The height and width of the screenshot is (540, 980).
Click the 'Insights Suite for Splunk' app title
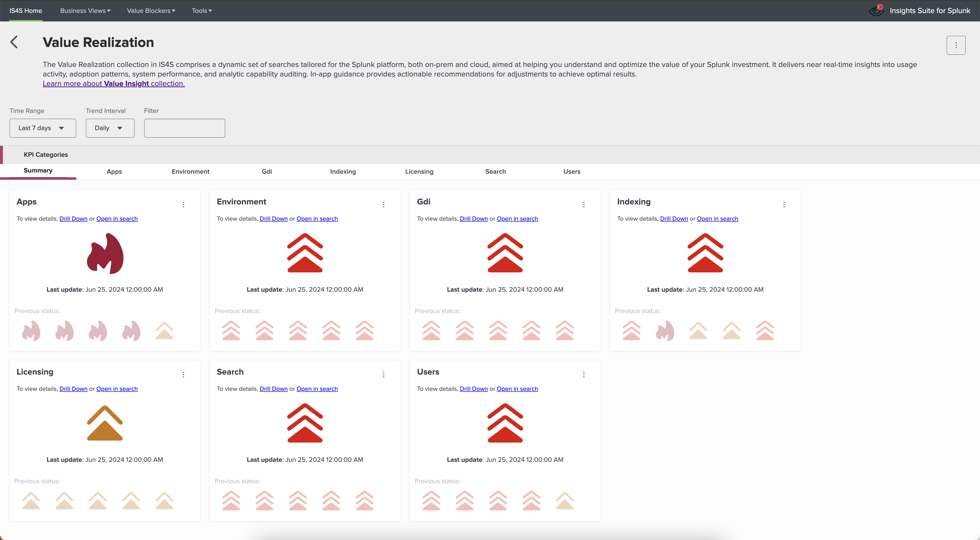[x=930, y=11]
